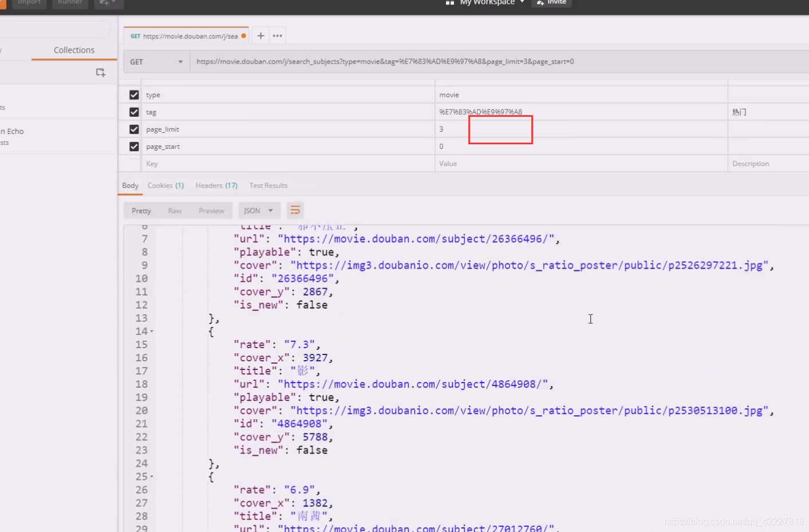The image size is (809, 532).
Task: Open the JSON format dropdown
Action: point(259,211)
